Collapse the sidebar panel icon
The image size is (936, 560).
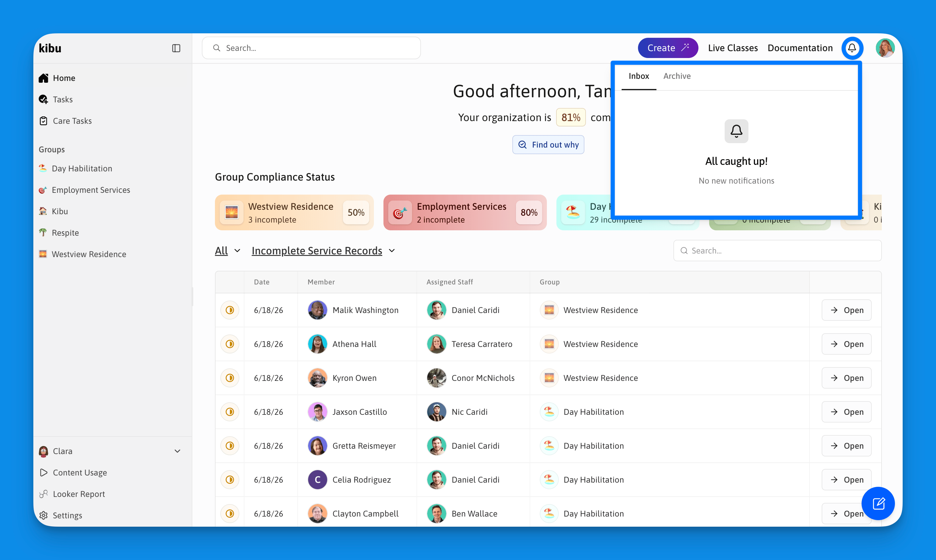pyautogui.click(x=176, y=48)
